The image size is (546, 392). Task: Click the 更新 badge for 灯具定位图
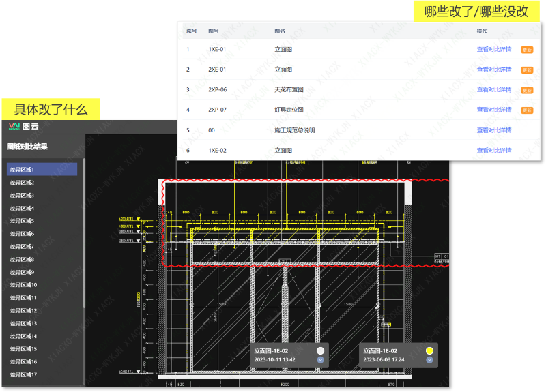click(x=527, y=110)
